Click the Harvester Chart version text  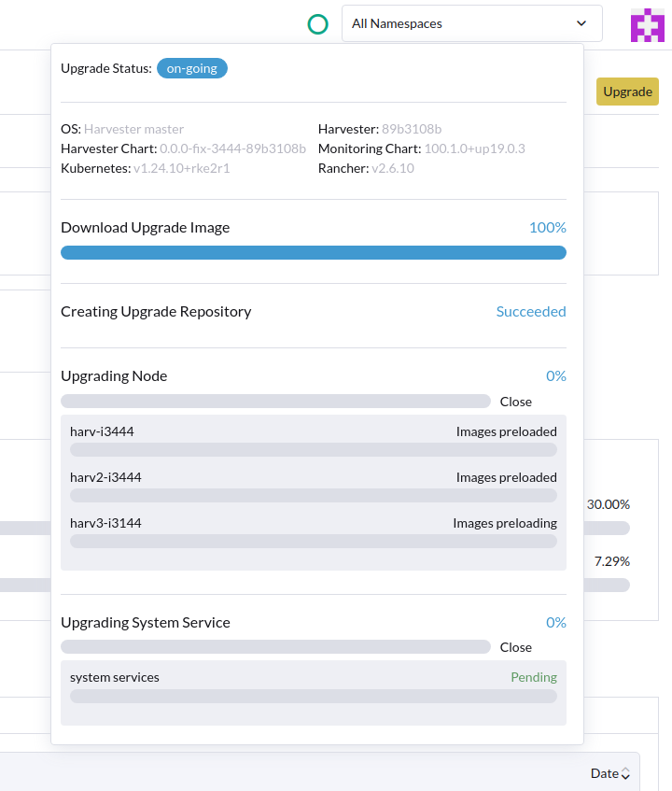[233, 148]
